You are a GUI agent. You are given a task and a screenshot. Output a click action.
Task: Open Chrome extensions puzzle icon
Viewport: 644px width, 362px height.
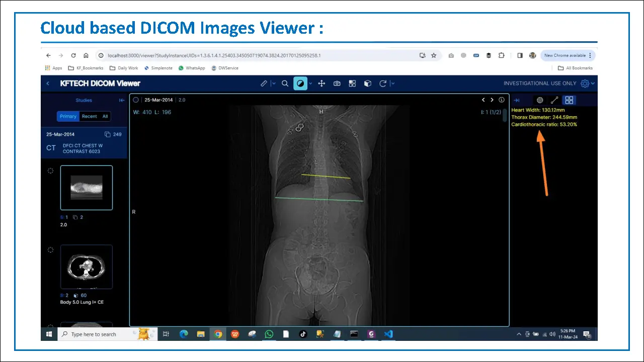501,55
